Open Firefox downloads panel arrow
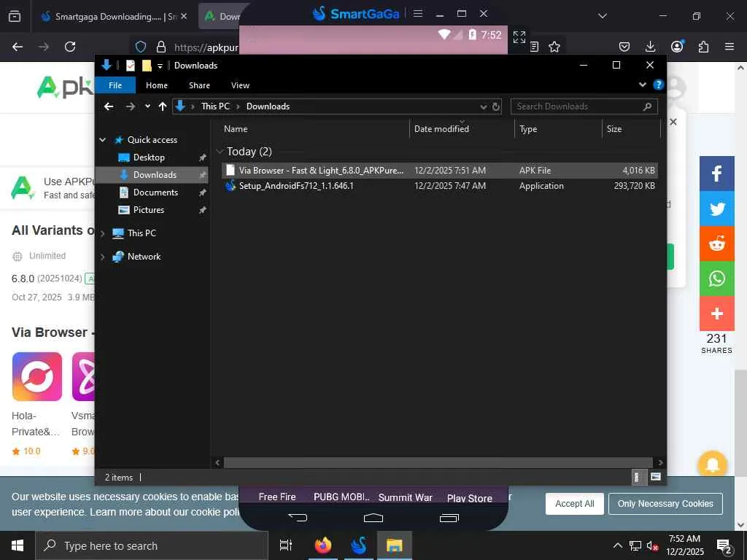747x560 pixels. (x=650, y=47)
